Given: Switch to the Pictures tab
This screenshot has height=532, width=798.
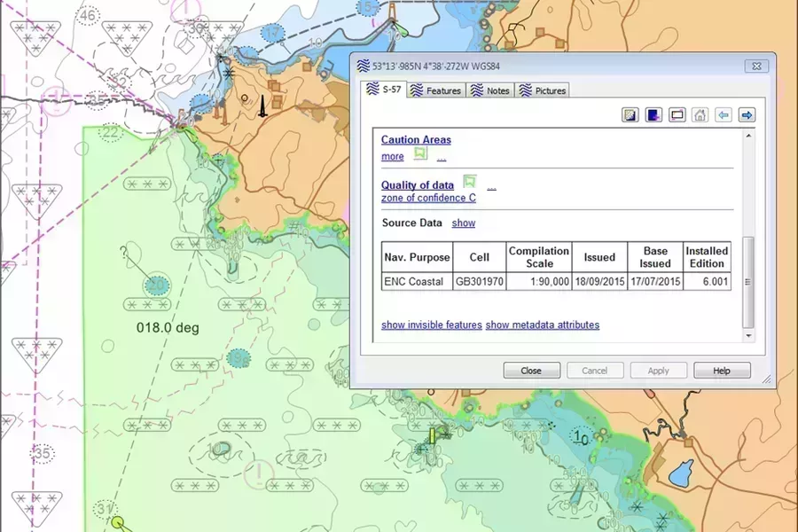Looking at the screenshot, I should click(544, 90).
